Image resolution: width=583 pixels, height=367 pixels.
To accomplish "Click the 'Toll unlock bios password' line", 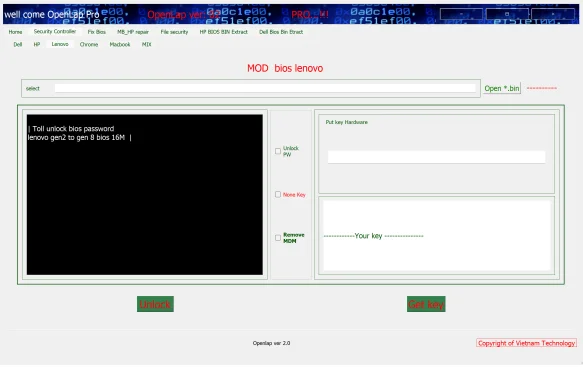I will coord(73,129).
